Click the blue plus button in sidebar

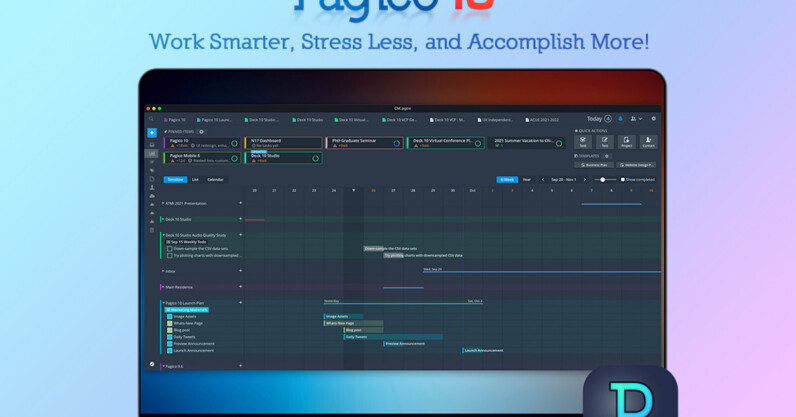(152, 132)
